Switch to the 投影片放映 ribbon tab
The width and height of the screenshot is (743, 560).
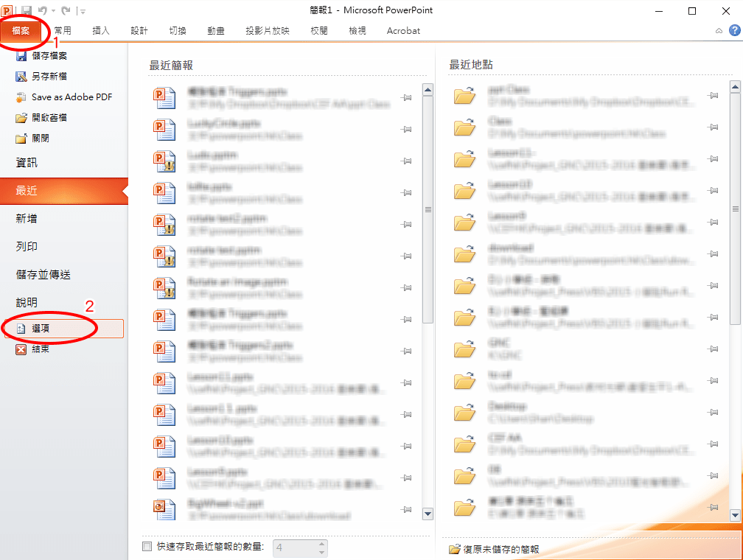268,31
